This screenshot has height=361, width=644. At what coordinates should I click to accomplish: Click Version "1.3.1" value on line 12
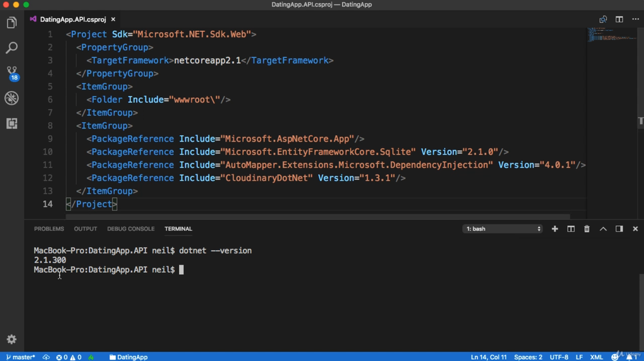tap(377, 178)
